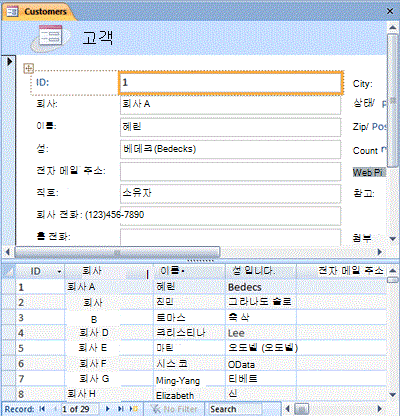Click datasheet select-all corner box

coord(9,271)
